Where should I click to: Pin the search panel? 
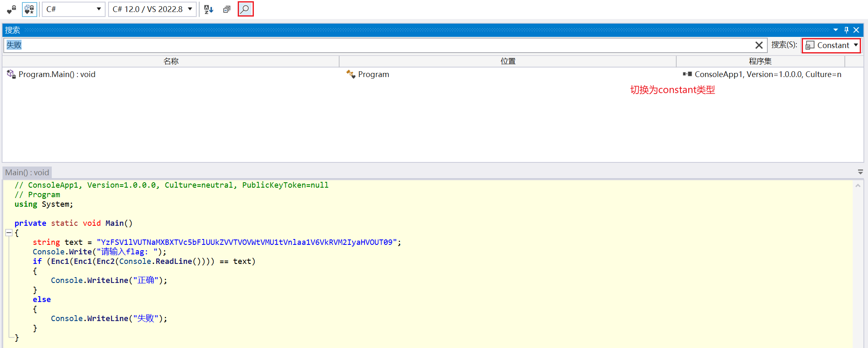(846, 30)
